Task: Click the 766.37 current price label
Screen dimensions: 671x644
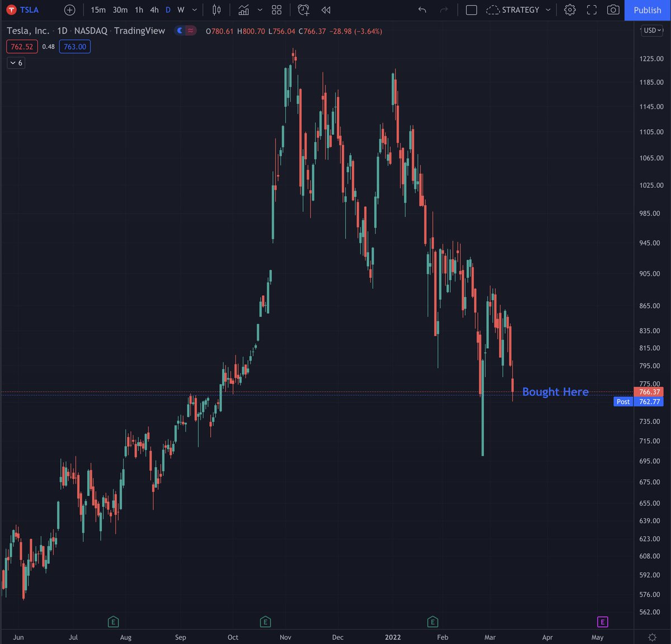Action: pyautogui.click(x=650, y=392)
